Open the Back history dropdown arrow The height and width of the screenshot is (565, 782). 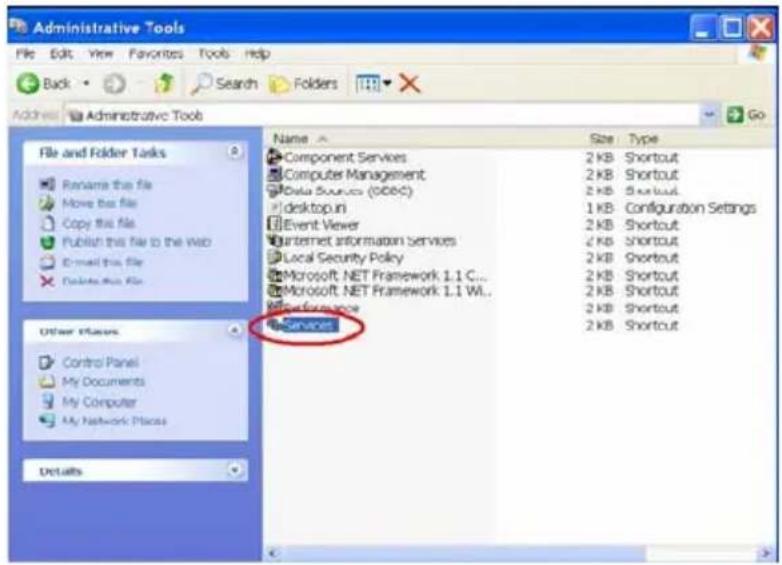point(86,83)
